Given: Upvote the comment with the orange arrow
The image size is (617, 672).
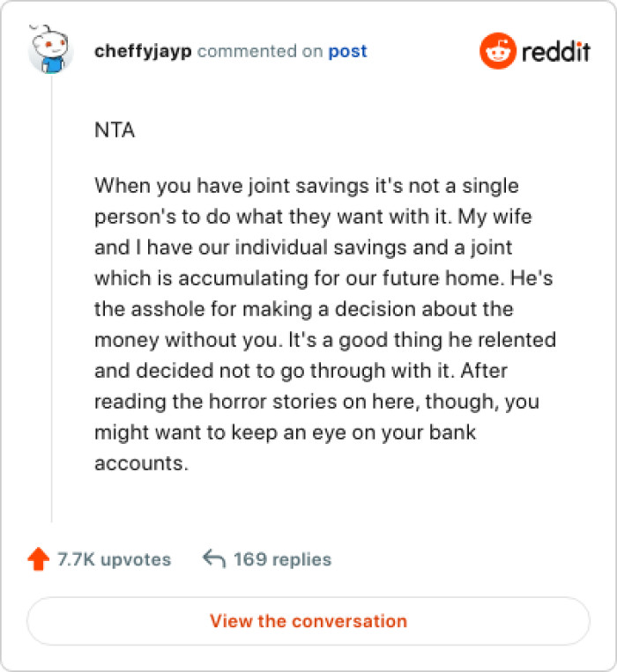Looking at the screenshot, I should [x=38, y=559].
